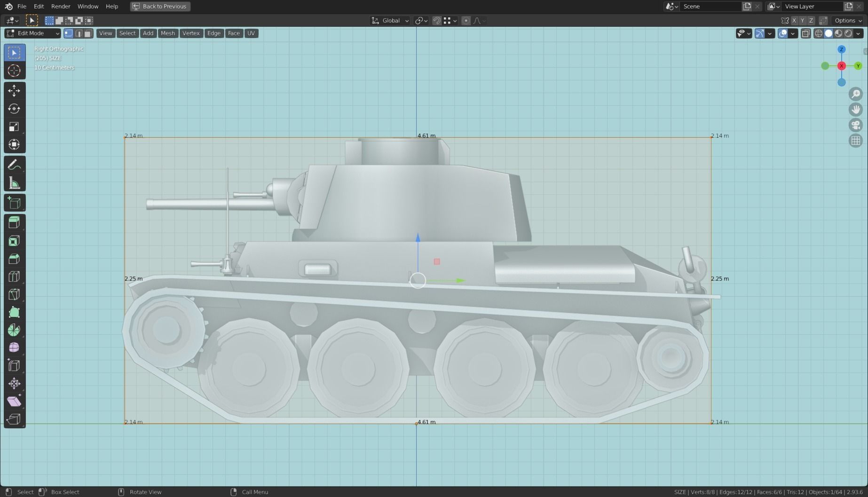Screen dimensions: 868x497
Task: Toggle X axis mirror
Action: coord(794,20)
